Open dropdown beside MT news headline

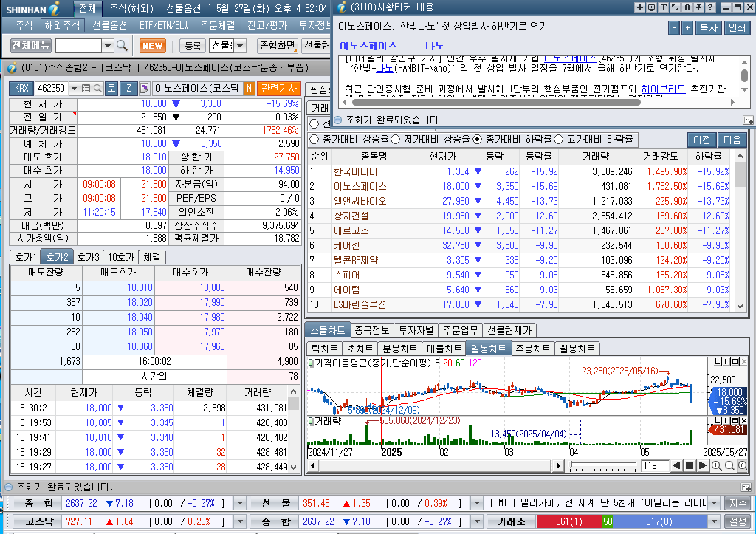tap(714, 503)
